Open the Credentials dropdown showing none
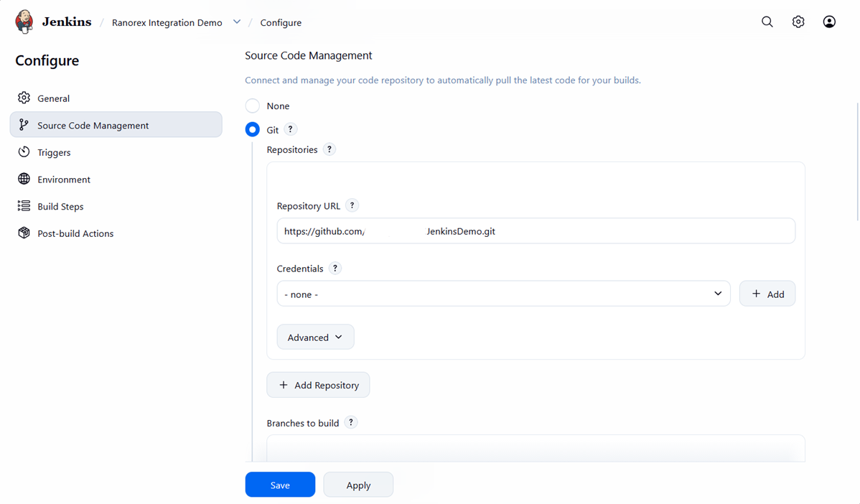Screen dimensions: 860x504 tap(503, 294)
